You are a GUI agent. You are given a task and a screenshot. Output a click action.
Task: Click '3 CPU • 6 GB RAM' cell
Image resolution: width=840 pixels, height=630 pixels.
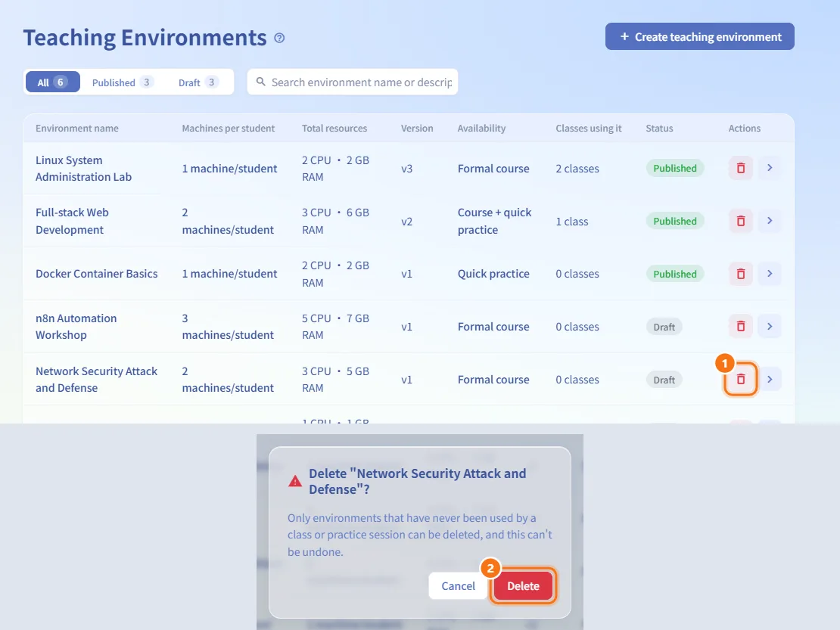335,221
